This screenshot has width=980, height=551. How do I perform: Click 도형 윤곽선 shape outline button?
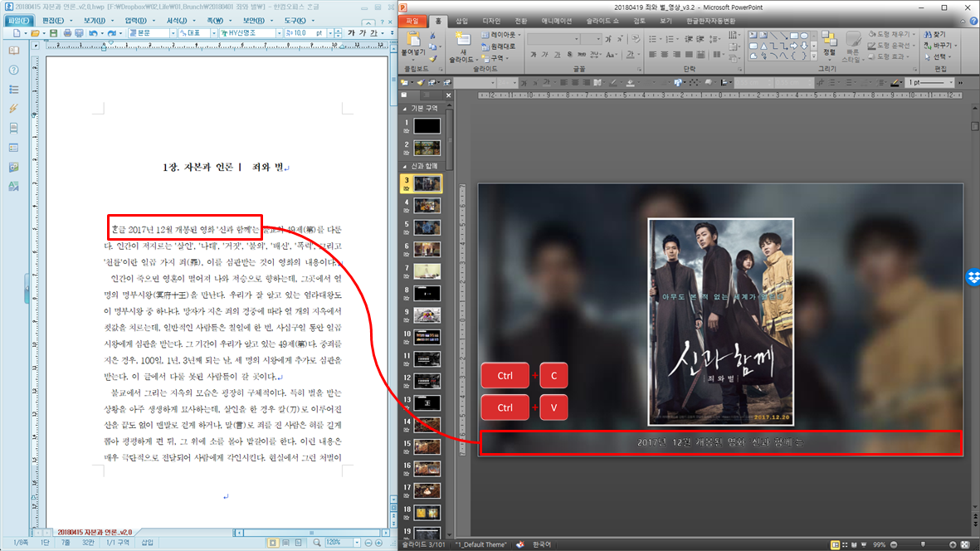pyautogui.click(x=893, y=46)
